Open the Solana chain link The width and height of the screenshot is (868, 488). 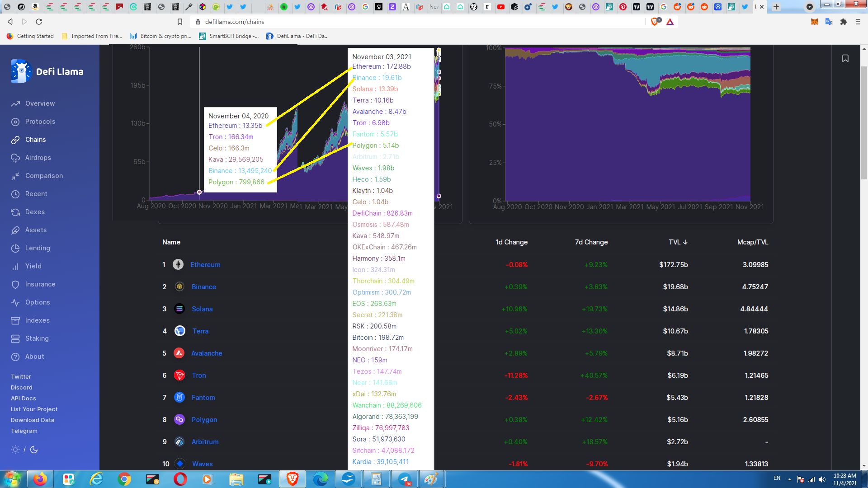pyautogui.click(x=202, y=309)
